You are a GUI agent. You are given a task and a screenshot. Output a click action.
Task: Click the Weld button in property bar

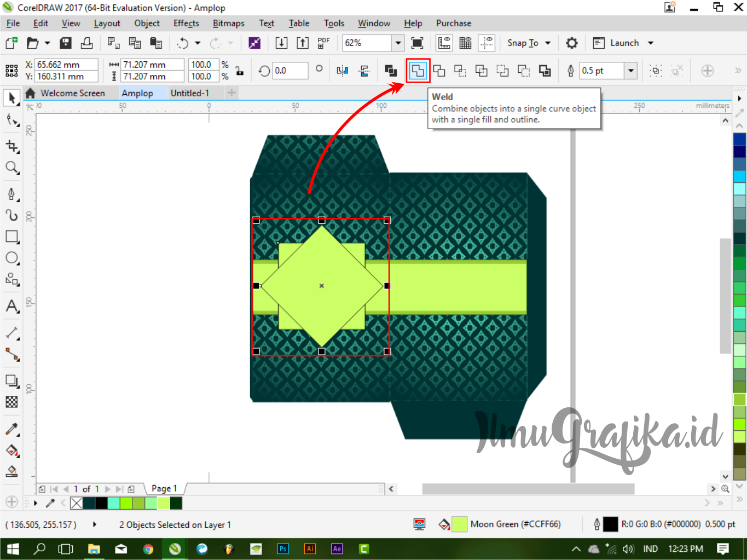[418, 71]
